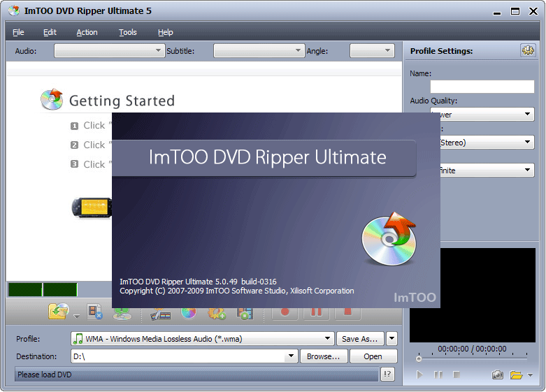Click the preview timeline slider handle
The image size is (546, 392).
click(419, 359)
